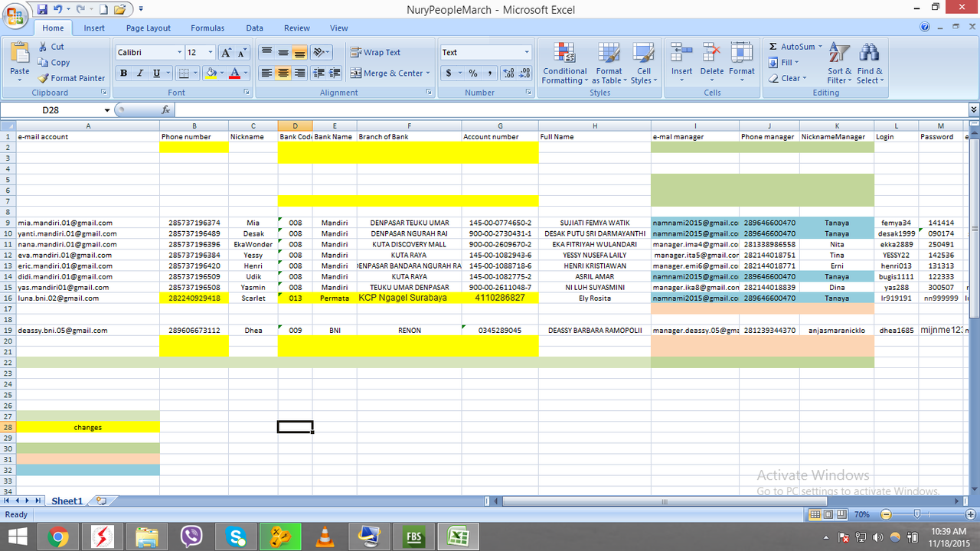
Task: Click Save icon in Quick Access Toolbar
Action: 42,10
